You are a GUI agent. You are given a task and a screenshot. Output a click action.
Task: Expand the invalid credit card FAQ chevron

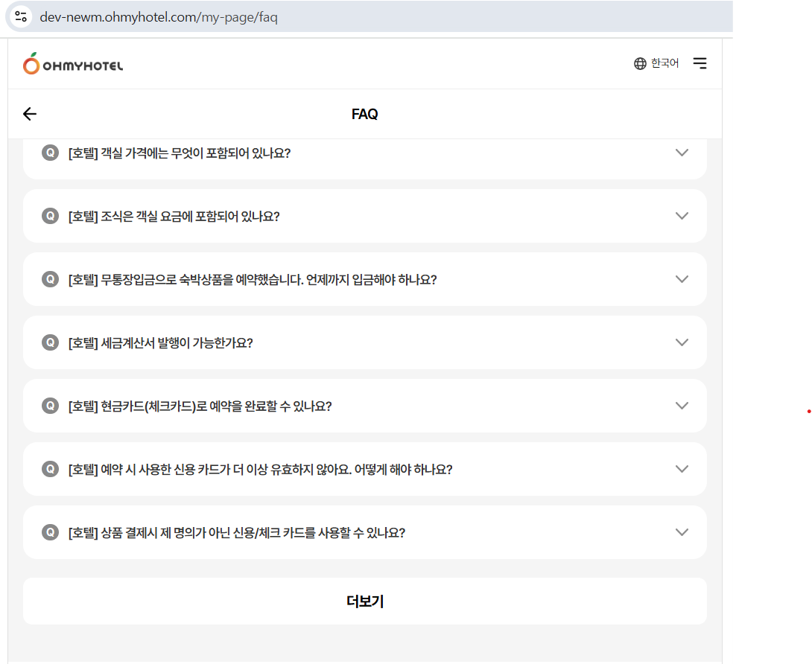(x=681, y=469)
